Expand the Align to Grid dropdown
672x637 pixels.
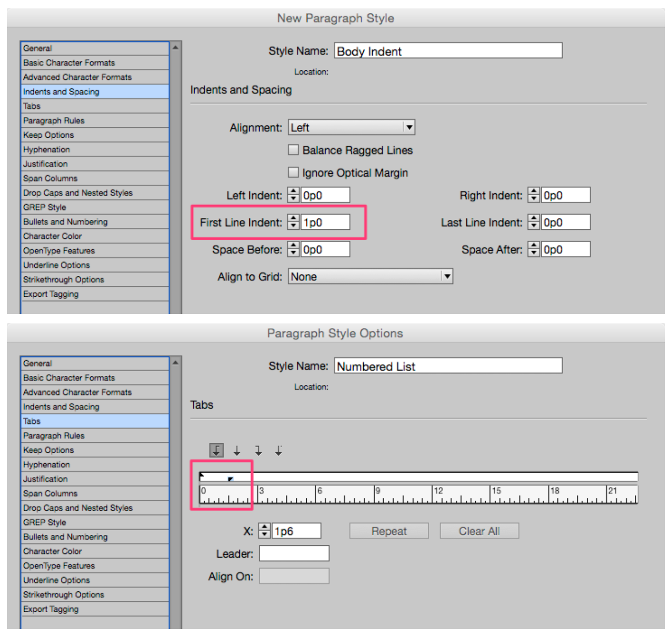click(370, 276)
